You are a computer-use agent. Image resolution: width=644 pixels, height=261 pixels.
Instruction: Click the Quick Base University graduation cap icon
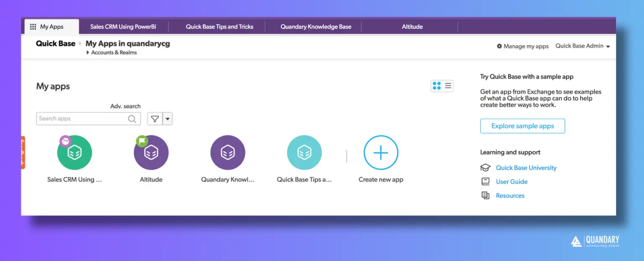485,167
